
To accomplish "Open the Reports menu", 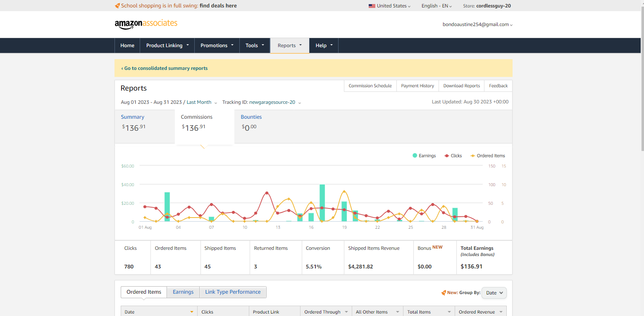I will coord(290,45).
